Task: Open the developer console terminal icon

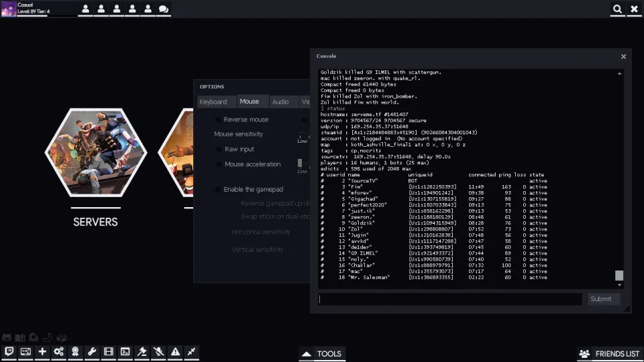Action: 125,351
